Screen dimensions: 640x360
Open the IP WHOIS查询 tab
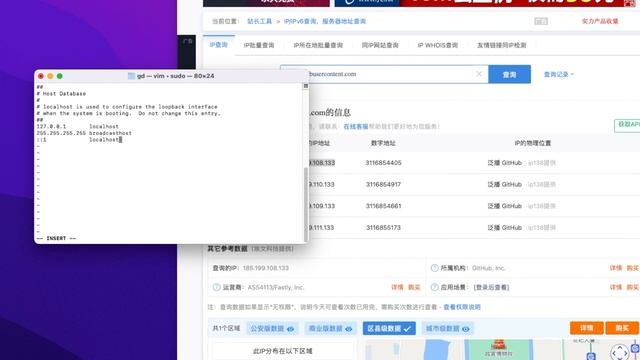pos(438,45)
